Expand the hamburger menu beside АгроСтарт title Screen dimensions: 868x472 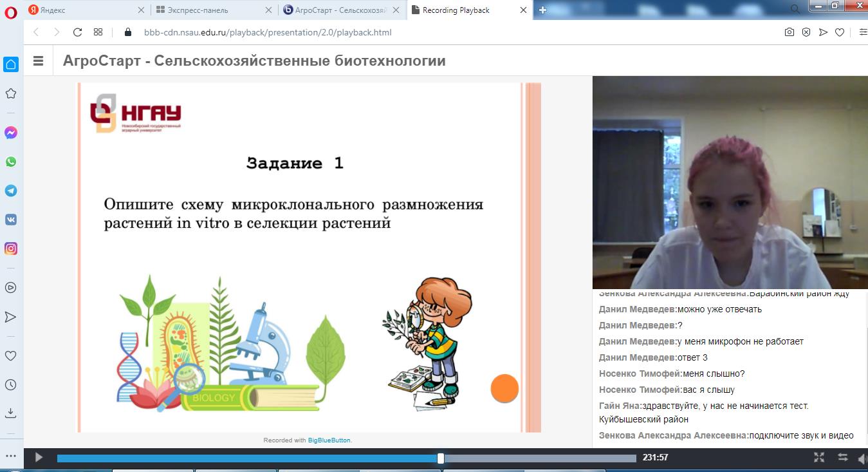[38, 61]
